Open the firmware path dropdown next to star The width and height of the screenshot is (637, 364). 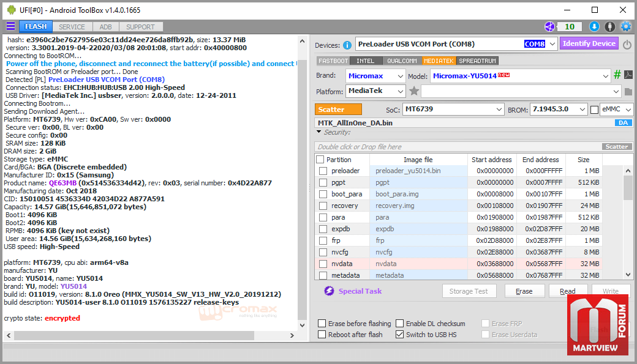[616, 92]
